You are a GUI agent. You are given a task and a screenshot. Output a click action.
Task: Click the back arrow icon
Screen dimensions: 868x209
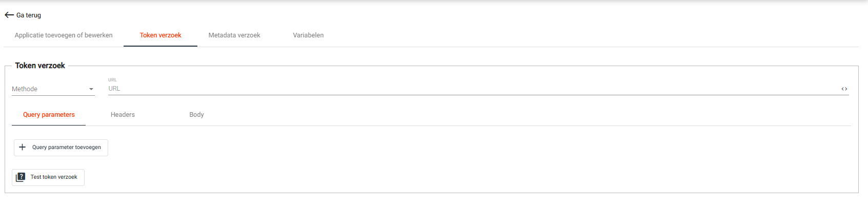[x=9, y=15]
